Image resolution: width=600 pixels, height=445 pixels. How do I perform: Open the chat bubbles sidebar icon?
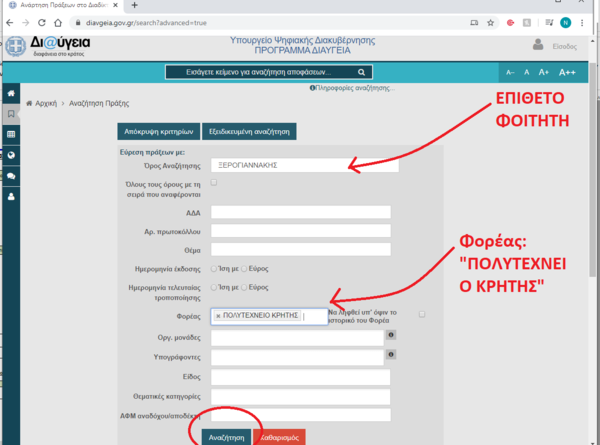11,176
